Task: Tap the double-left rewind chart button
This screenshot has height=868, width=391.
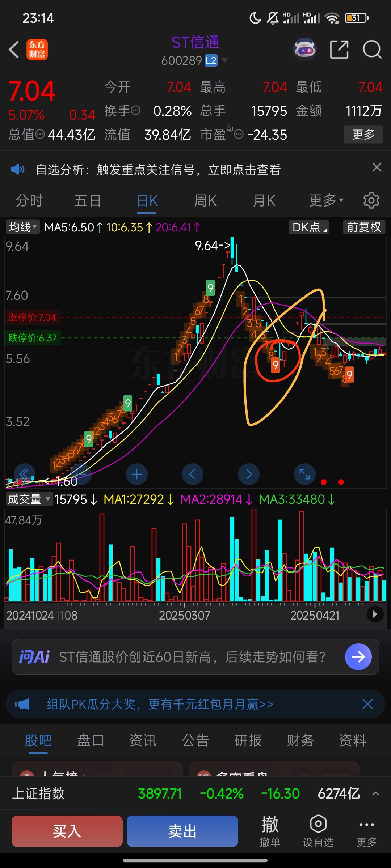Action: 24,474
